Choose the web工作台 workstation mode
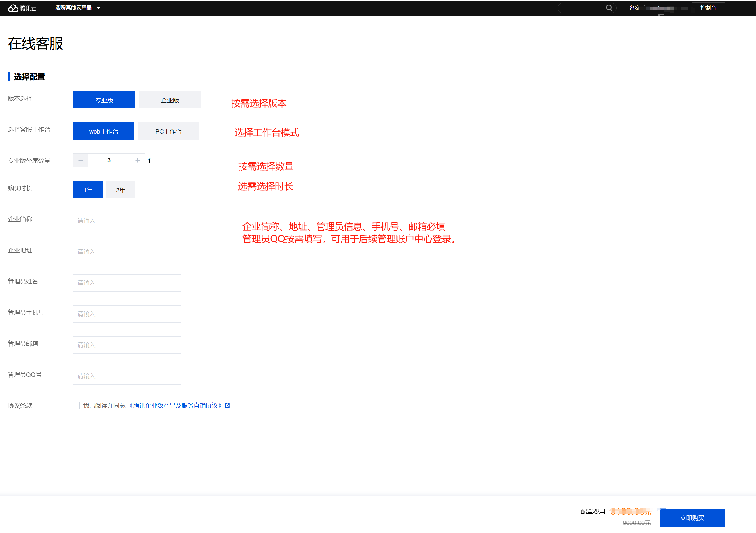This screenshot has width=756, height=533. click(x=104, y=131)
